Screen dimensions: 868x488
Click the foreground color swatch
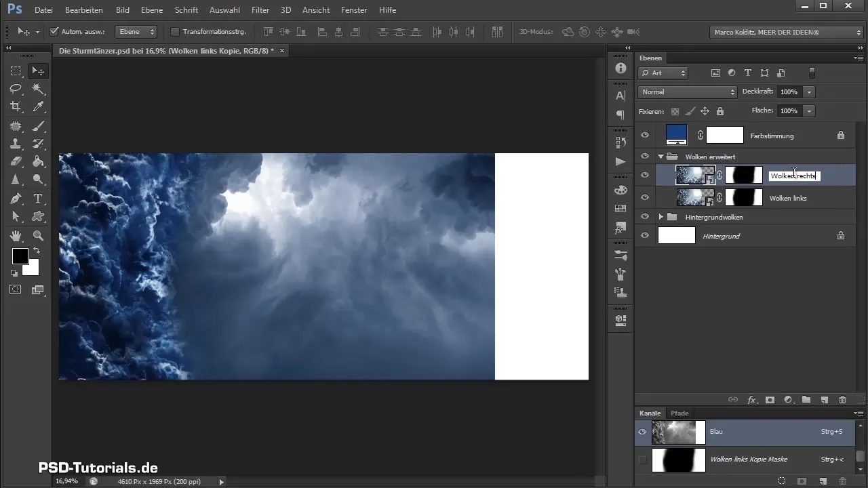tap(20, 256)
